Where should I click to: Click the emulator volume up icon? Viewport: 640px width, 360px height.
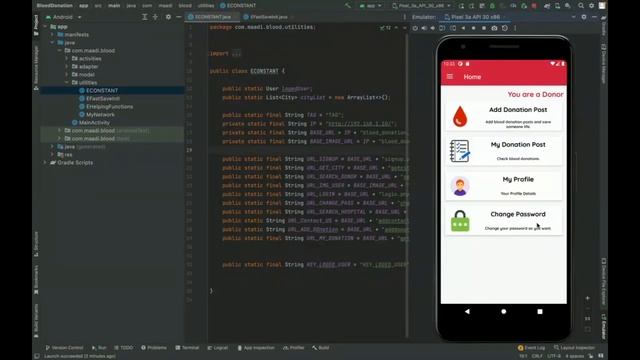point(424,28)
